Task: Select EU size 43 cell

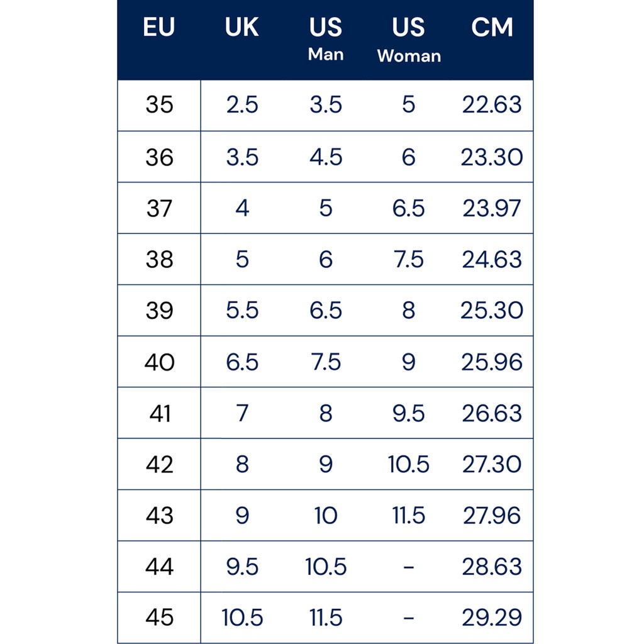Action: (159, 516)
